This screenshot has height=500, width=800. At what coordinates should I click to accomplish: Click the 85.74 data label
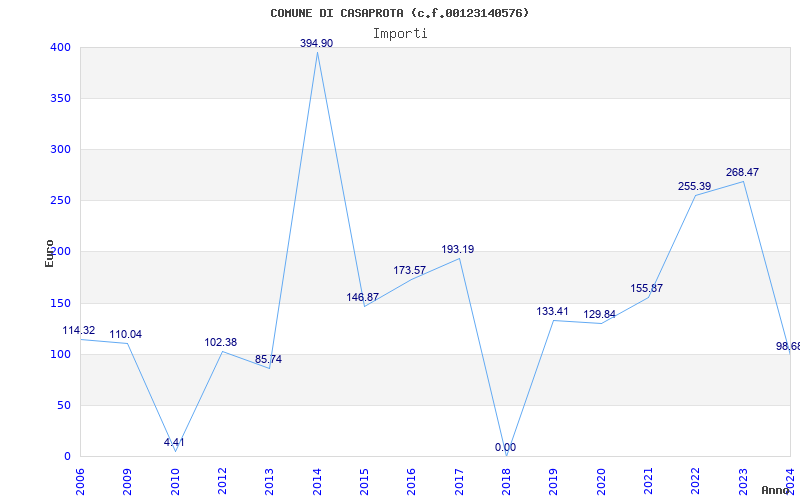tap(268, 360)
